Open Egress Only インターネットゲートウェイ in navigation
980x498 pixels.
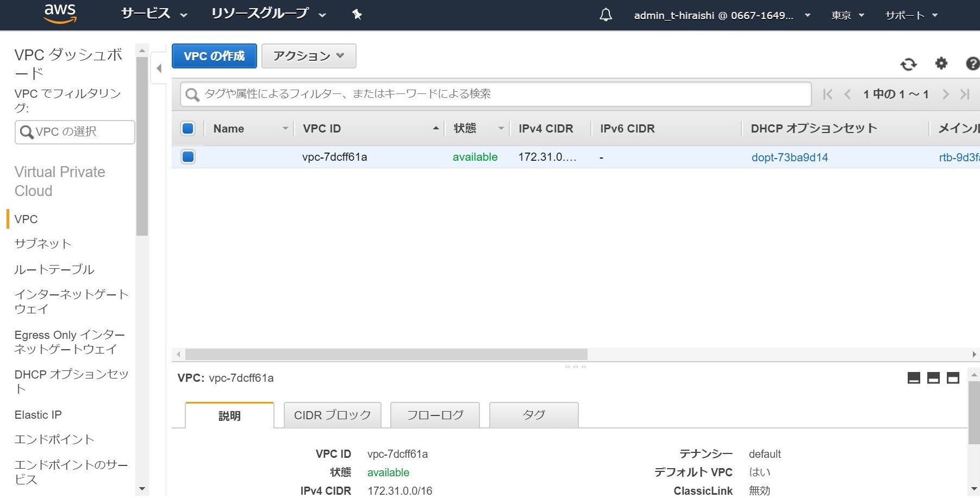tap(70, 342)
